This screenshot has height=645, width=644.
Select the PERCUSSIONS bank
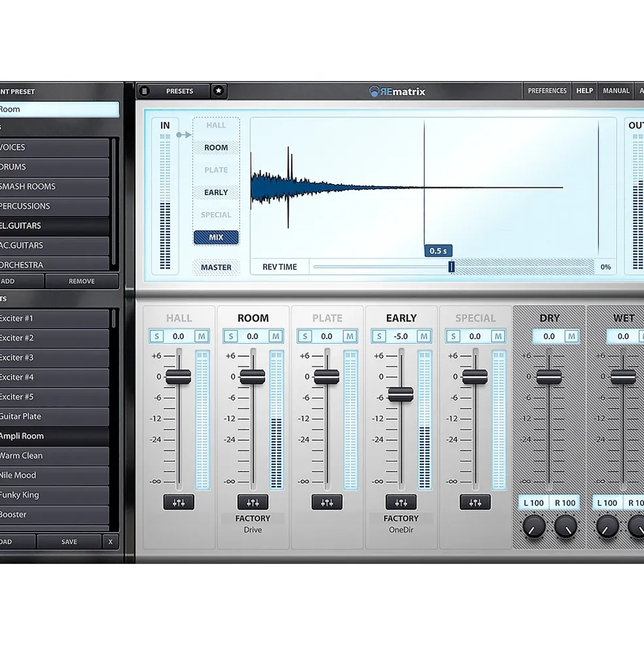tap(54, 206)
